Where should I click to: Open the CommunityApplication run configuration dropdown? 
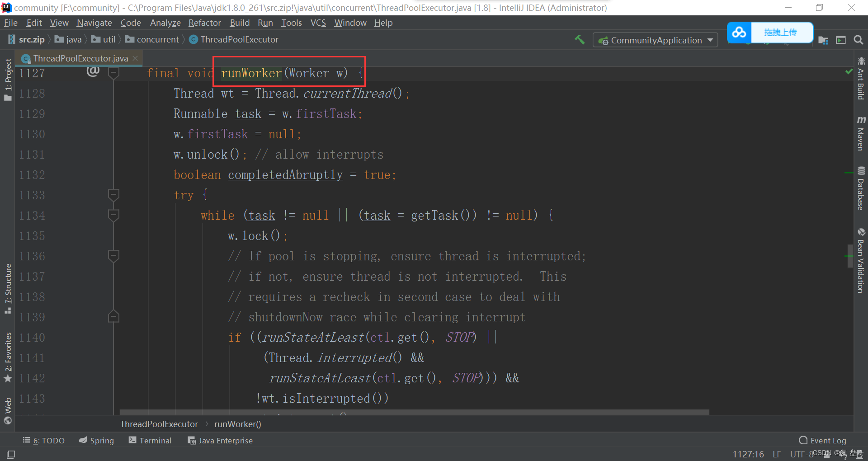(x=655, y=40)
